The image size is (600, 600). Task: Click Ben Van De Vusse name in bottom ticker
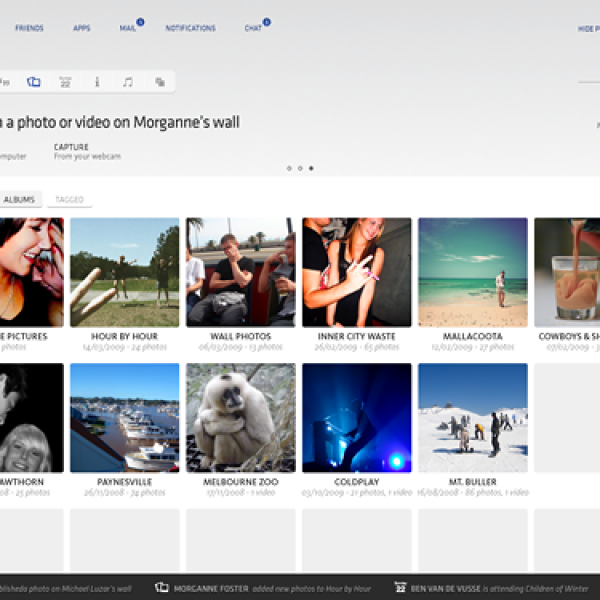[x=445, y=589]
